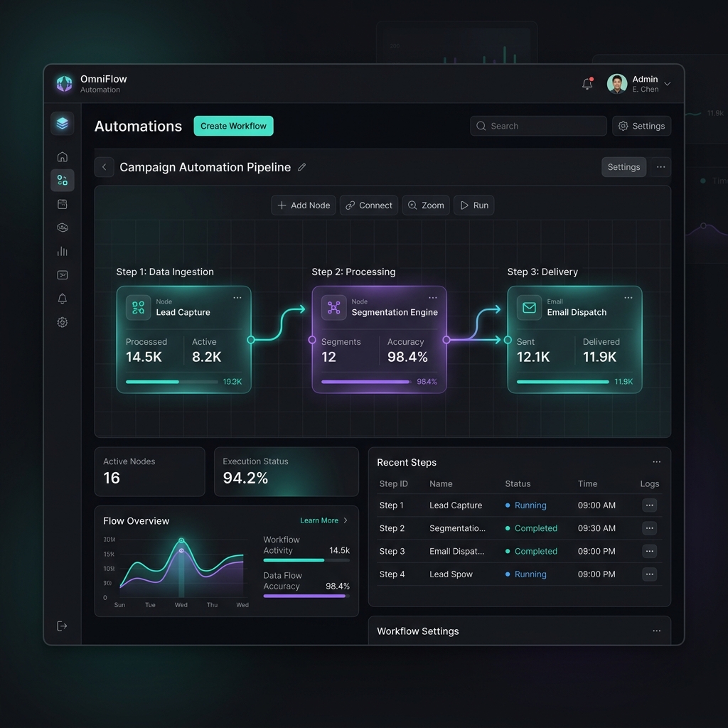This screenshot has height=728, width=728.
Task: Open the Segmentation Engine node menu
Action: [x=432, y=297]
